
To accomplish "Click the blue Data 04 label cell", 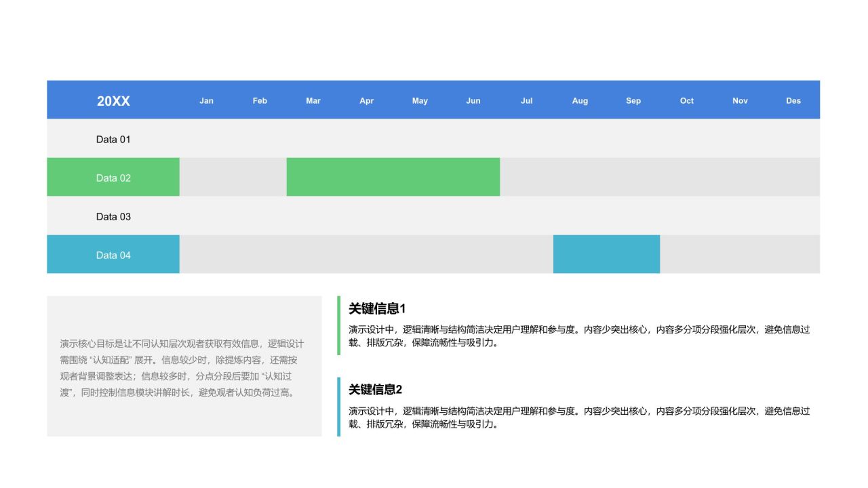I will point(113,255).
